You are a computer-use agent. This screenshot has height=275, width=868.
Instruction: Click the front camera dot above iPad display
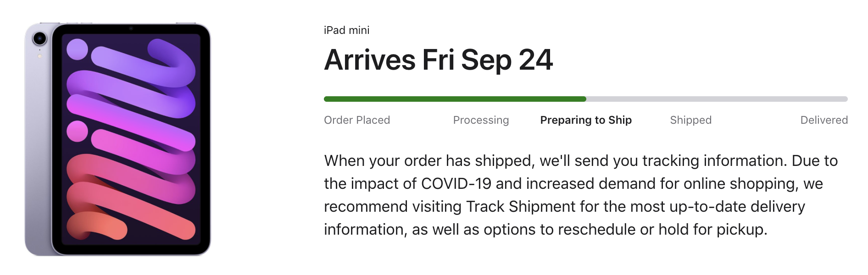131,28
